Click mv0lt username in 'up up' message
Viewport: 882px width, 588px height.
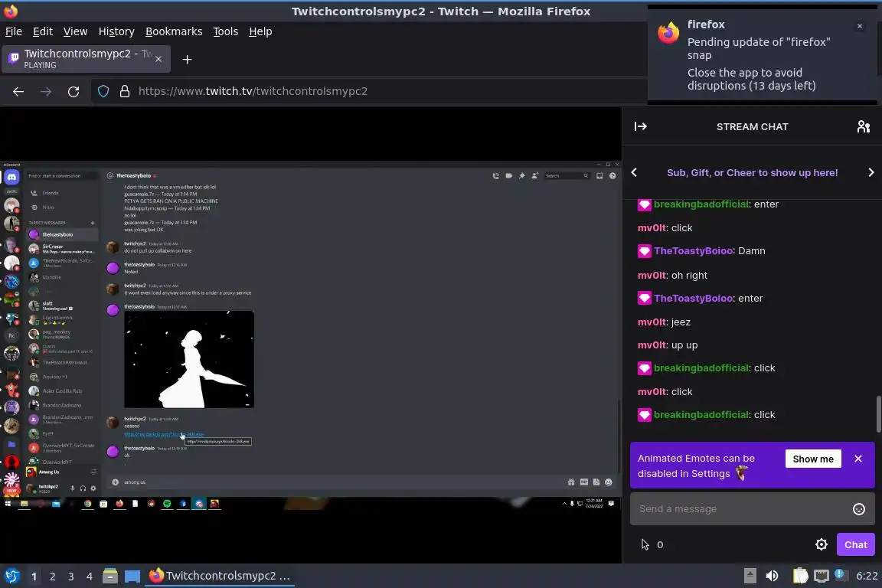click(x=652, y=345)
